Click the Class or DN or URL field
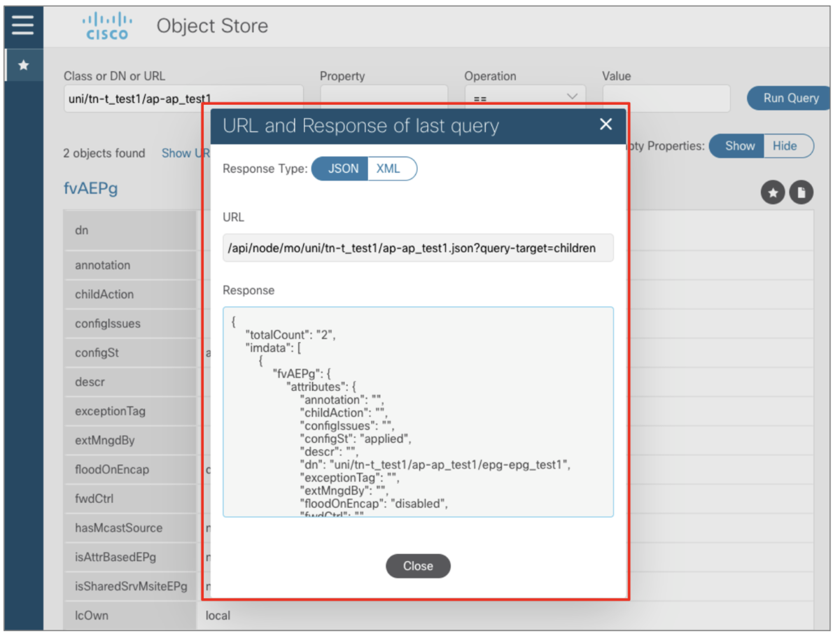 183,99
